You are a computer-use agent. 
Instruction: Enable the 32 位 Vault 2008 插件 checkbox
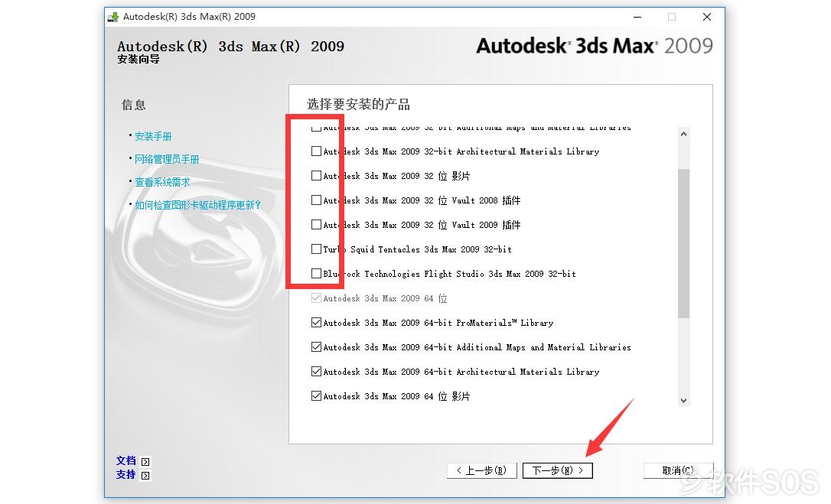[x=316, y=200]
